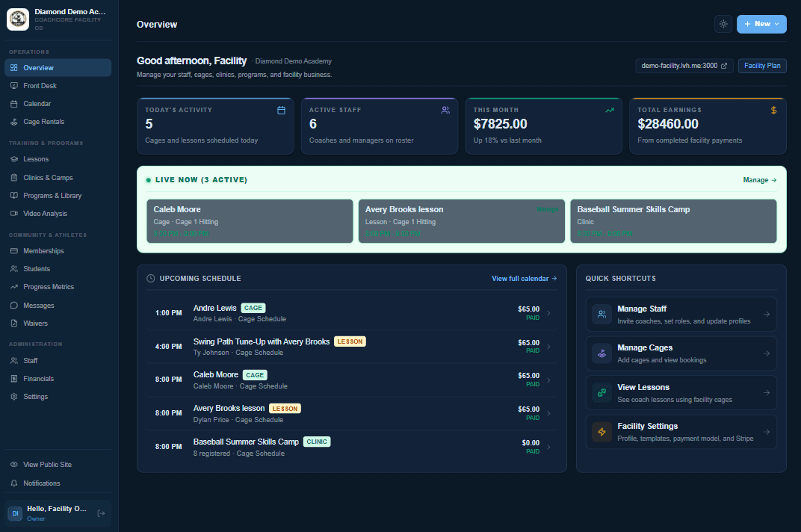This screenshot has height=532, width=801.
Task: Click trend icon in This Month card
Action: 610,111
